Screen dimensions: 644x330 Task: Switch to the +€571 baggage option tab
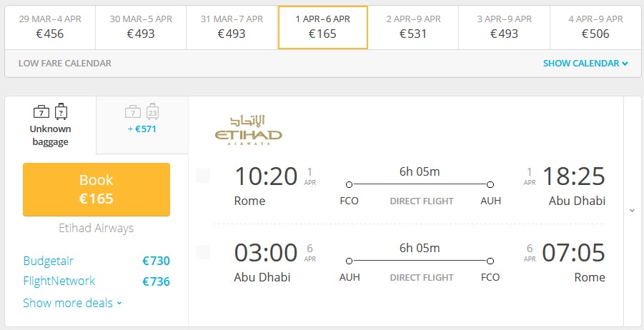pos(142,125)
